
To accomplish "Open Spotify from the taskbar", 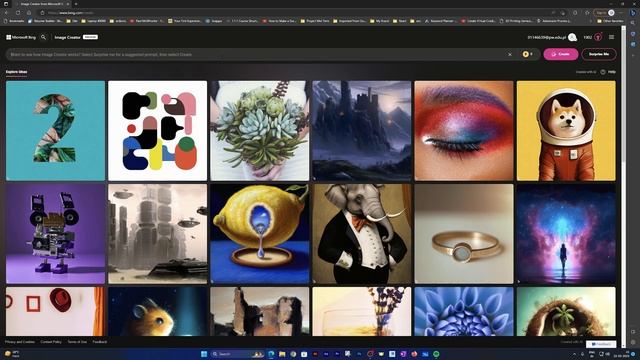I will pyautogui.click(x=436, y=354).
